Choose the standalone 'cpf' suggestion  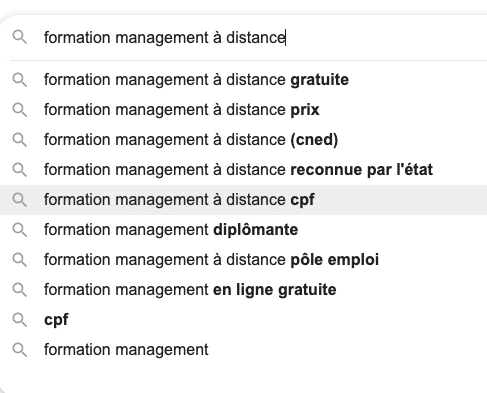[243, 320]
